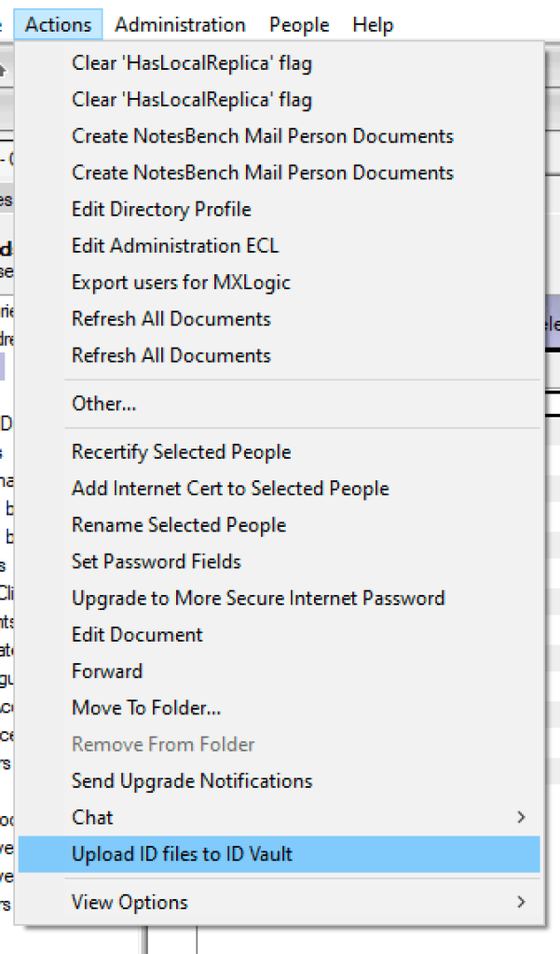Open Move To Folder... dialog
The image size is (560, 954).
[x=146, y=708]
